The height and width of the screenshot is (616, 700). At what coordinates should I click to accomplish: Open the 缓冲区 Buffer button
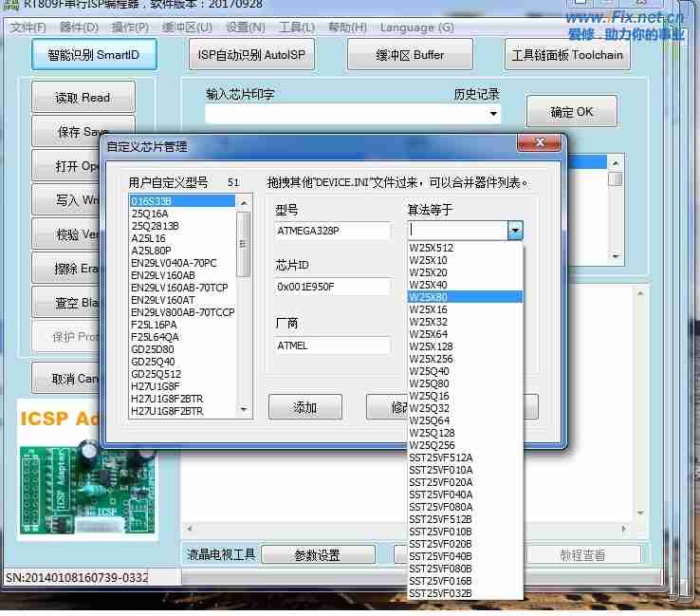[410, 54]
